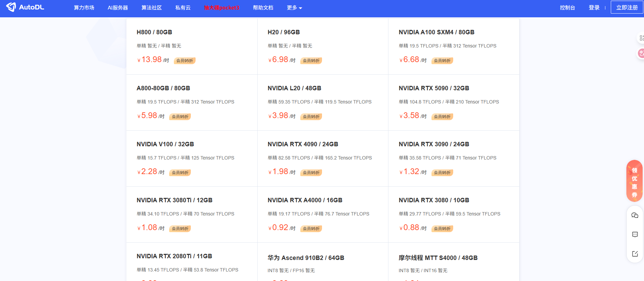This screenshot has height=281, width=644.
Task: Go to the AI服务器 page
Action: tap(118, 7)
